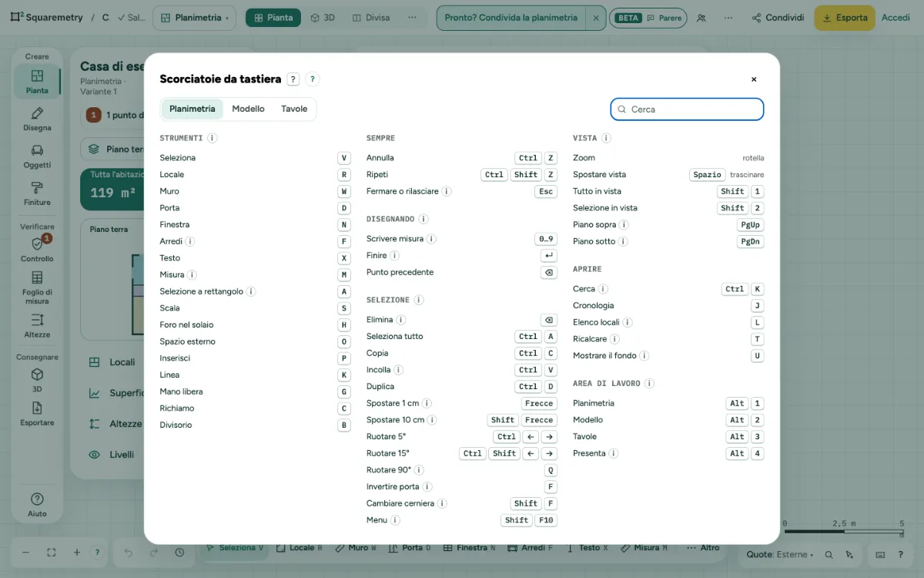
Task: Click the fit-to-view icon in the bottom bar
Action: pos(52,553)
